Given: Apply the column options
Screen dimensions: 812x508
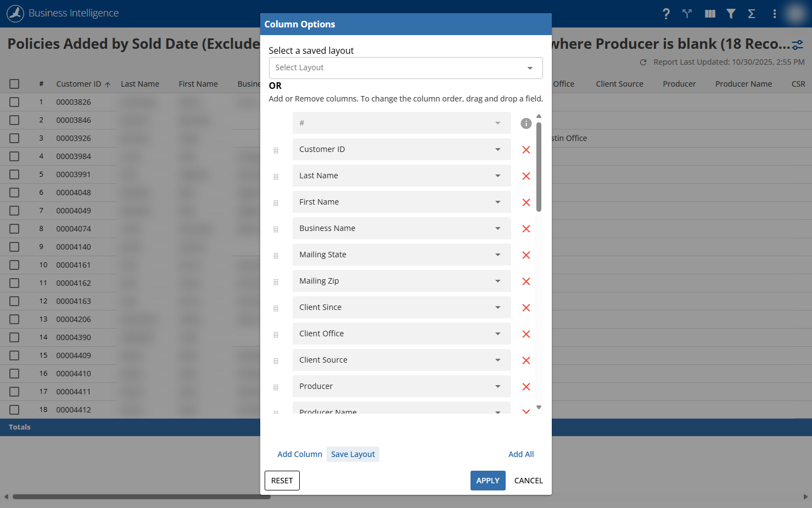Looking at the screenshot, I should tap(488, 481).
